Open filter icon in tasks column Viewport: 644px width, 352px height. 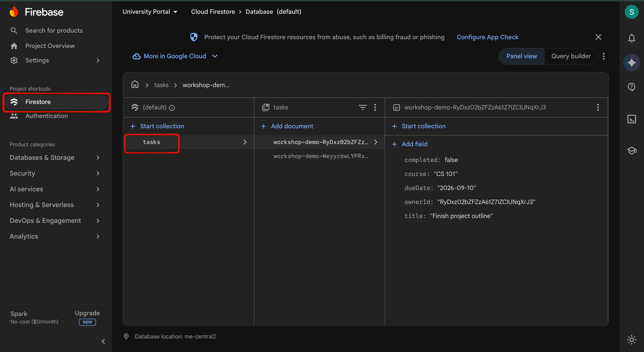click(363, 107)
